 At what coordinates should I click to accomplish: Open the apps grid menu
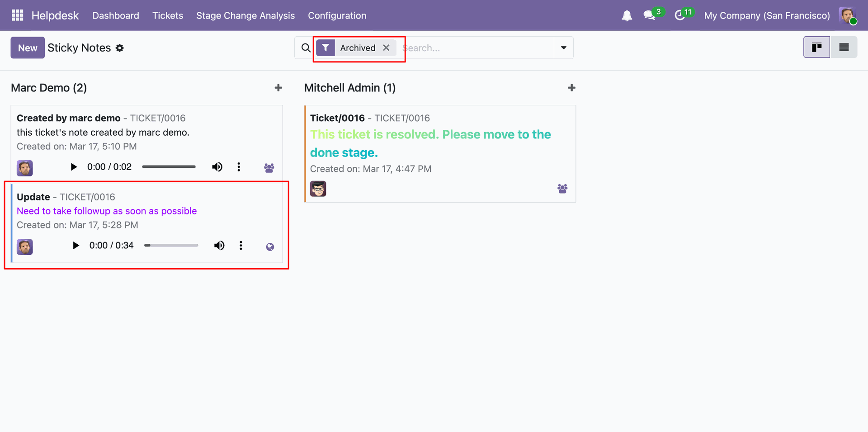(x=17, y=15)
